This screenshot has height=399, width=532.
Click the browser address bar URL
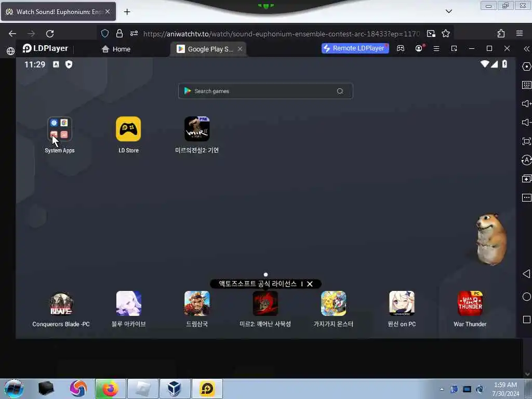[281, 34]
